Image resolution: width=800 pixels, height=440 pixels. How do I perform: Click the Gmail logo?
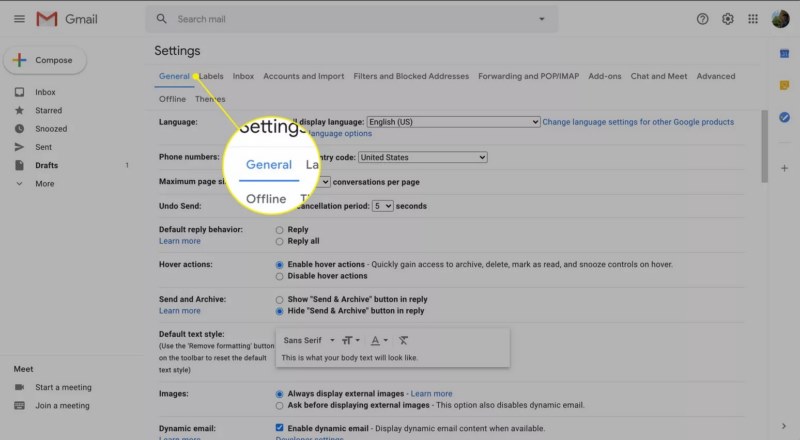(67, 19)
